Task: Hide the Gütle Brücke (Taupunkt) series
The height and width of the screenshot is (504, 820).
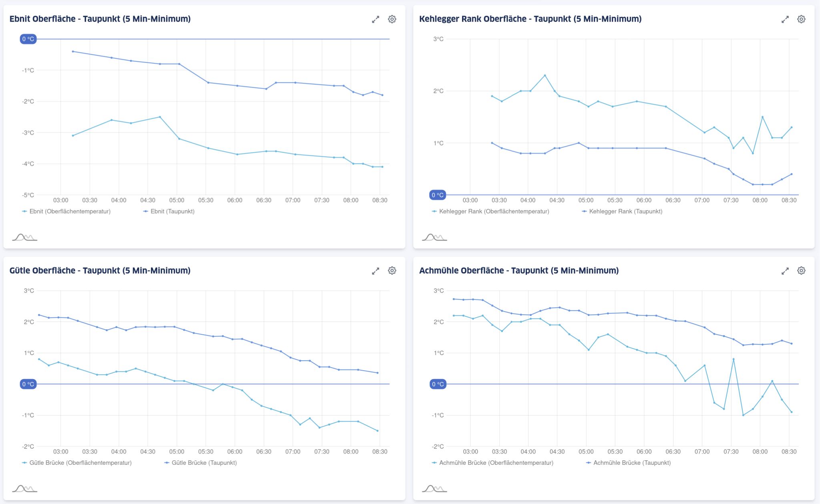Action: (x=205, y=463)
